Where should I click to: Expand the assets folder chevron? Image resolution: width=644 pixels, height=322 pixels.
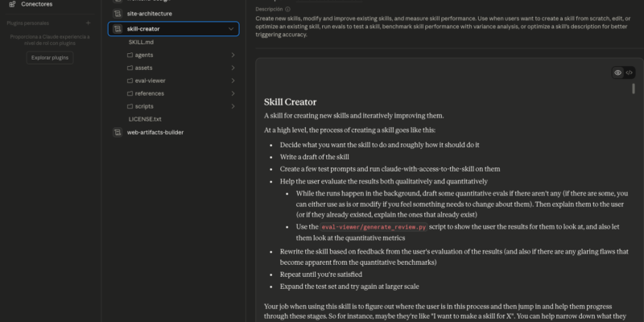coord(233,68)
